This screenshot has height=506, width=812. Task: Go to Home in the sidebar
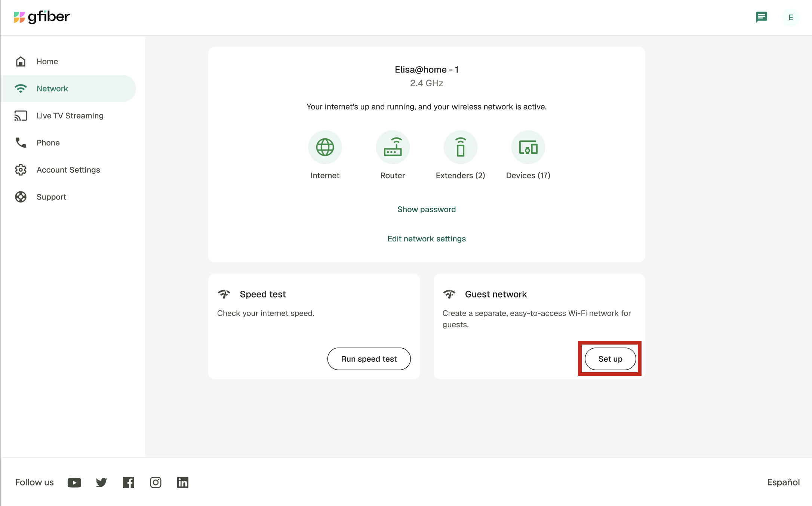pos(68,61)
